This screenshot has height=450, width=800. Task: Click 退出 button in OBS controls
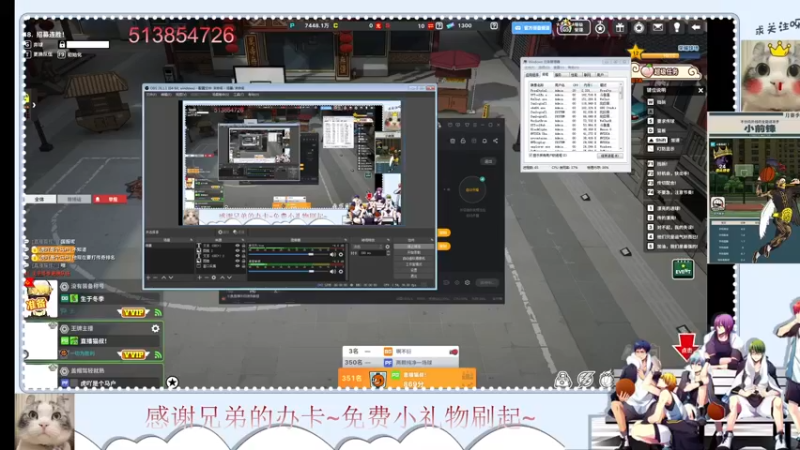(414, 276)
